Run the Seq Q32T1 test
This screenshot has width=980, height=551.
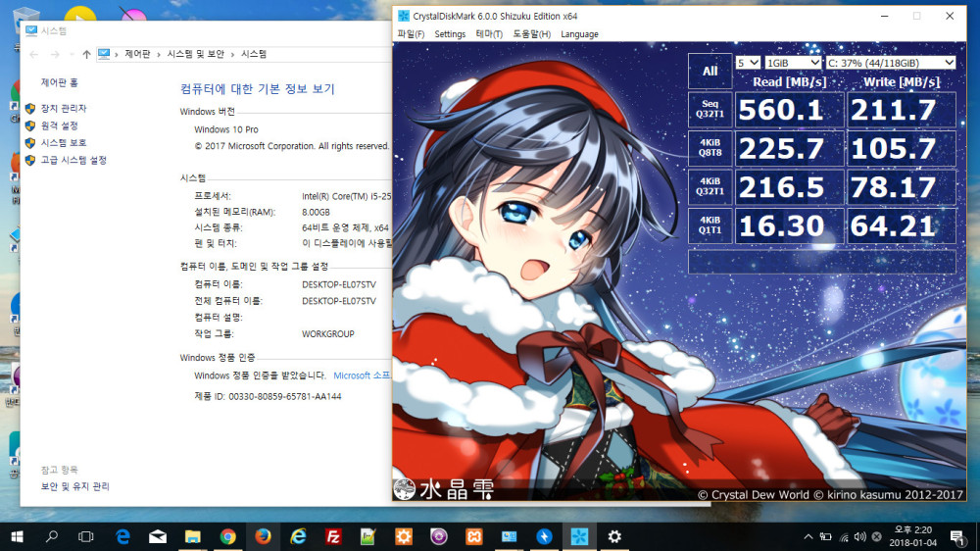point(710,109)
